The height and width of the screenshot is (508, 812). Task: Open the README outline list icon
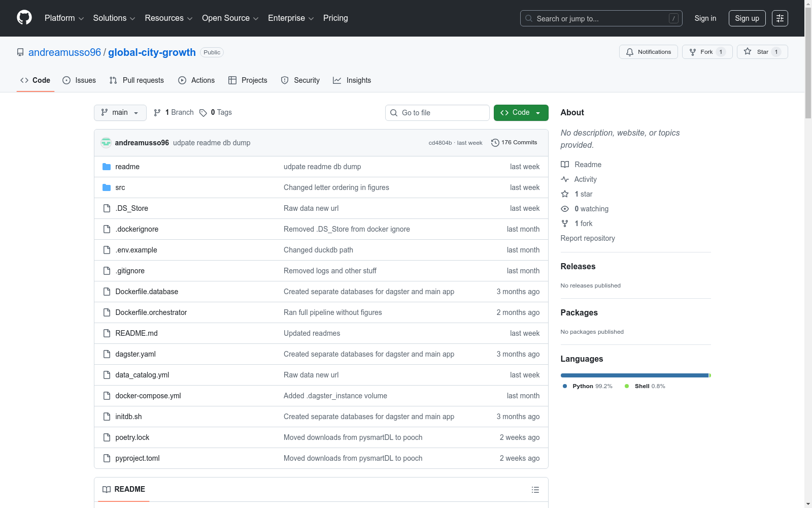point(535,490)
